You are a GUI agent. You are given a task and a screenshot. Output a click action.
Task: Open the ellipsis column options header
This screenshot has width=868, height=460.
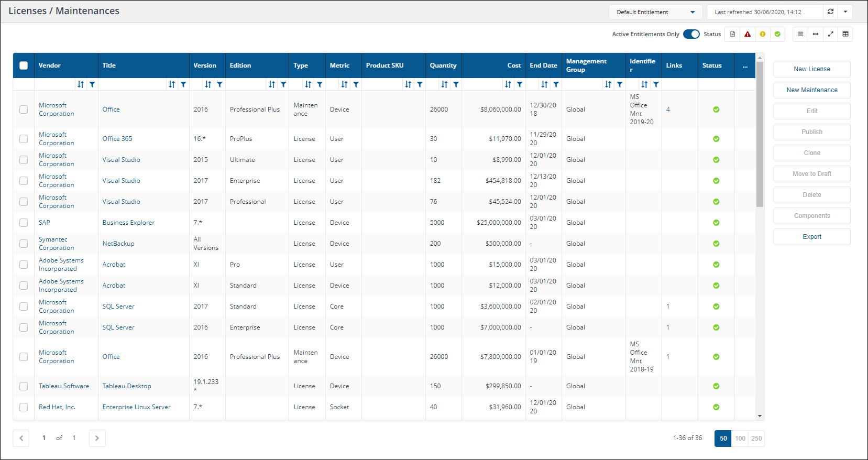click(745, 66)
